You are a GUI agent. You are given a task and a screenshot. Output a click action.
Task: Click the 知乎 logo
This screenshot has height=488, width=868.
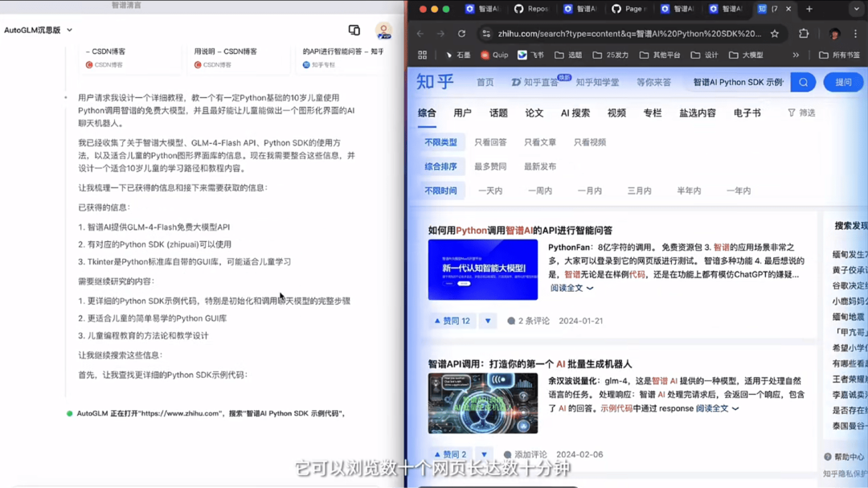[x=435, y=82]
